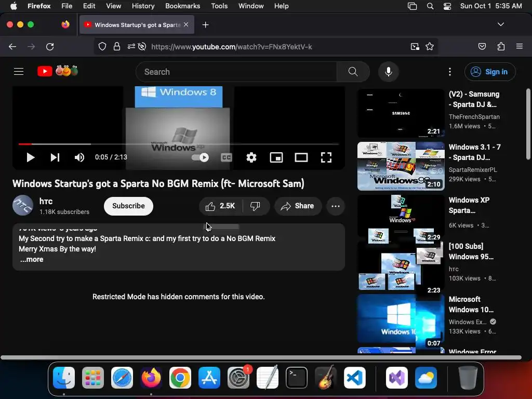Open the hтс channel name link
The image size is (532, 399).
coord(46,201)
